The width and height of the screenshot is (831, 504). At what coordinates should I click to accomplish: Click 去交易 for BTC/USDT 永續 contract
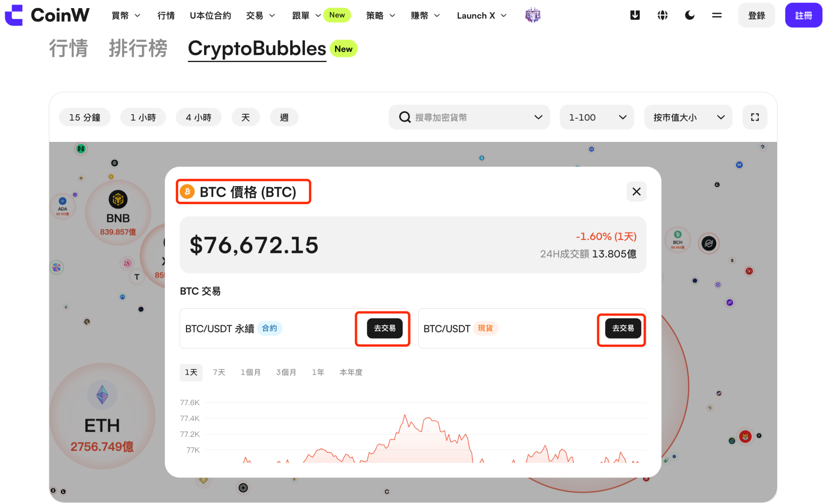click(384, 328)
